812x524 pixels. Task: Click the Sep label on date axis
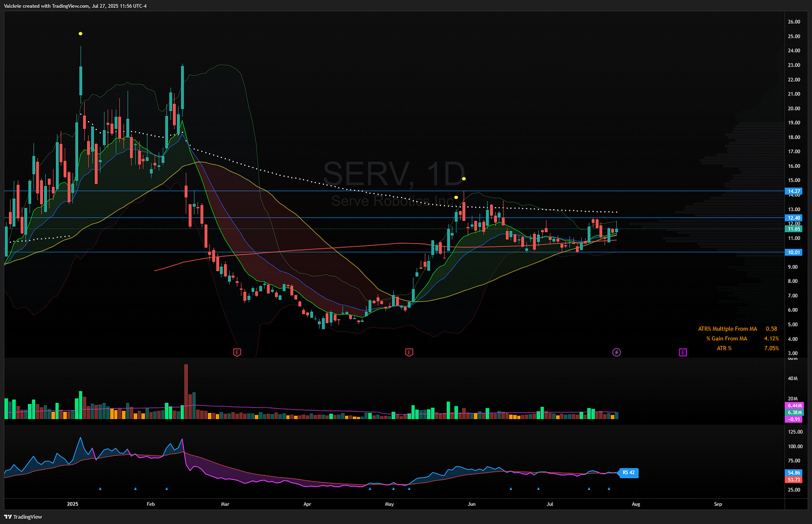(718, 504)
